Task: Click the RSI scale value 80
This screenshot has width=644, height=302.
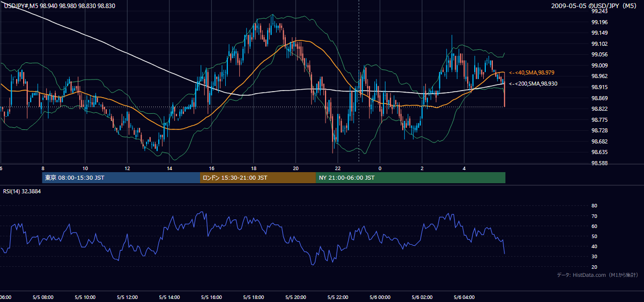Action: [x=594, y=206]
